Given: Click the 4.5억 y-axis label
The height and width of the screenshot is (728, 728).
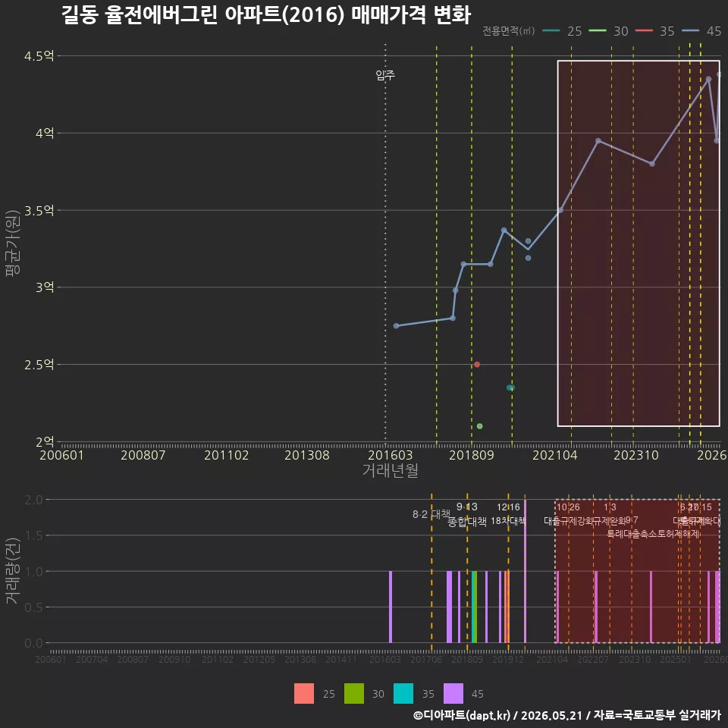Looking at the screenshot, I should [39, 56].
